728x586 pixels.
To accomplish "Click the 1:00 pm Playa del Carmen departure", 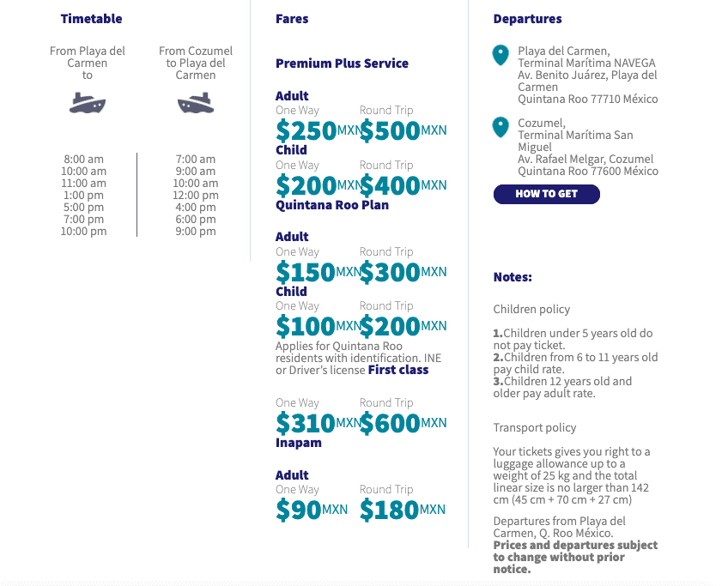I will point(84,196).
